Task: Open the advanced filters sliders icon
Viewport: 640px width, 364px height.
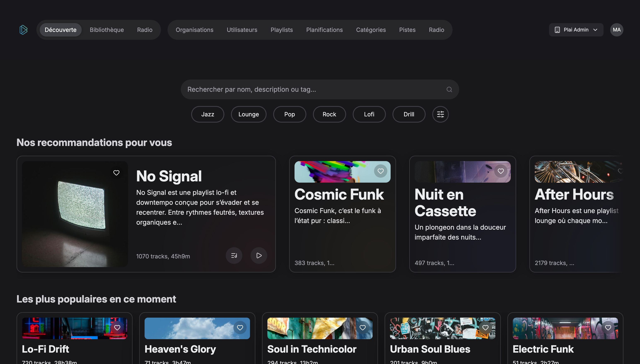Action: 440,114
